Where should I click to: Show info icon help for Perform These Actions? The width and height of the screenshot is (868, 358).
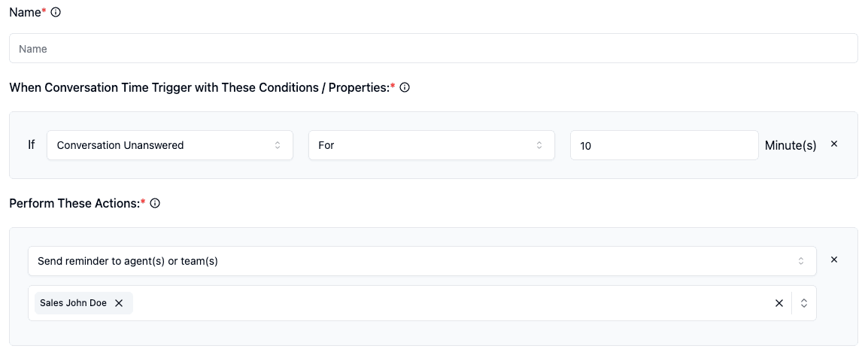click(x=155, y=203)
